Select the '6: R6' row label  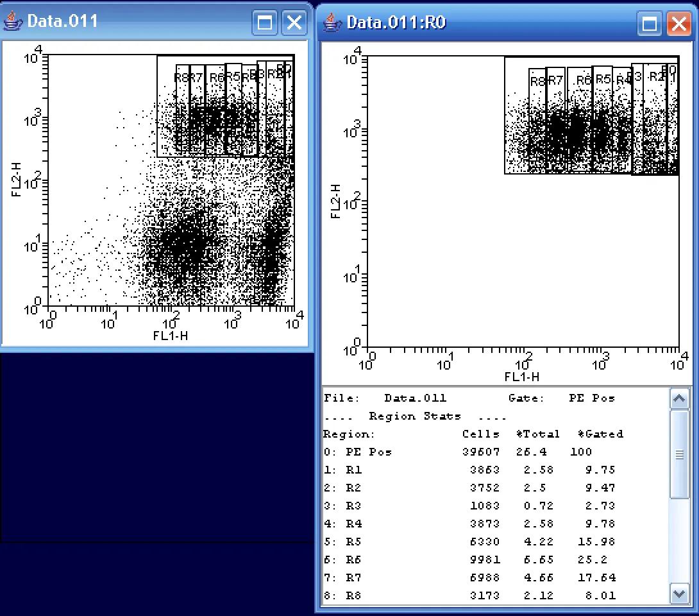click(x=343, y=560)
